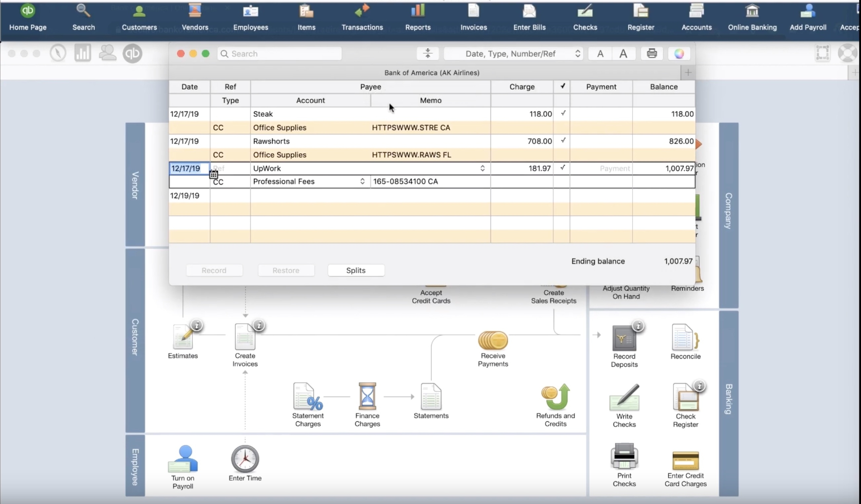Click the 165-08534100 CA memo field

point(430,181)
